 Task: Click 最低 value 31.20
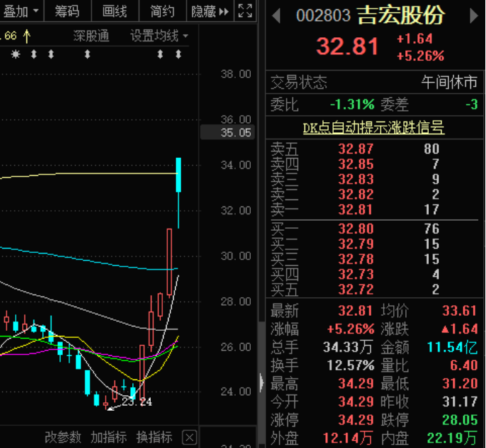pyautogui.click(x=460, y=383)
